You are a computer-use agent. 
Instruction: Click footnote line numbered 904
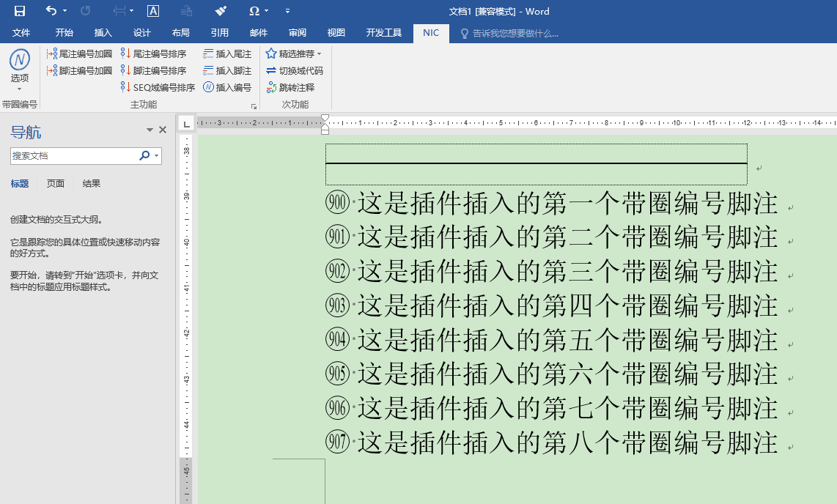pos(551,340)
